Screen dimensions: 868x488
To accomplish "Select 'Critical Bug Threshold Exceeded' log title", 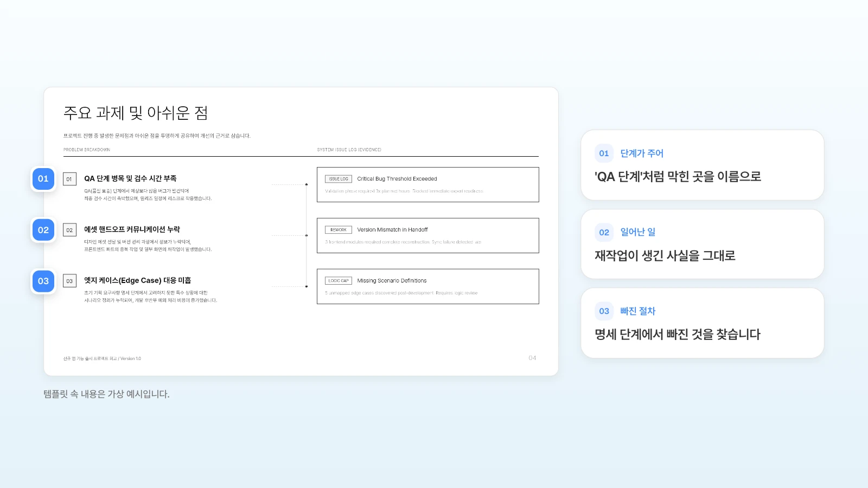I will click(397, 179).
